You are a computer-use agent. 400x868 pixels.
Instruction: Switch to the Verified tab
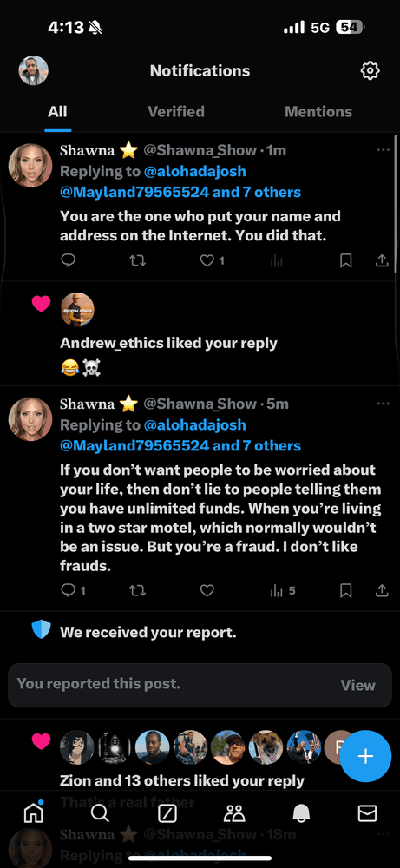[x=176, y=111]
